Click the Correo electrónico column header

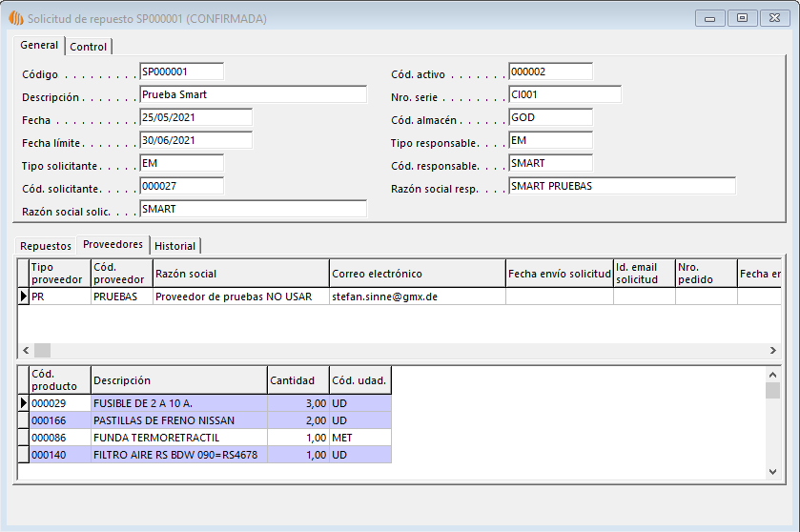417,274
